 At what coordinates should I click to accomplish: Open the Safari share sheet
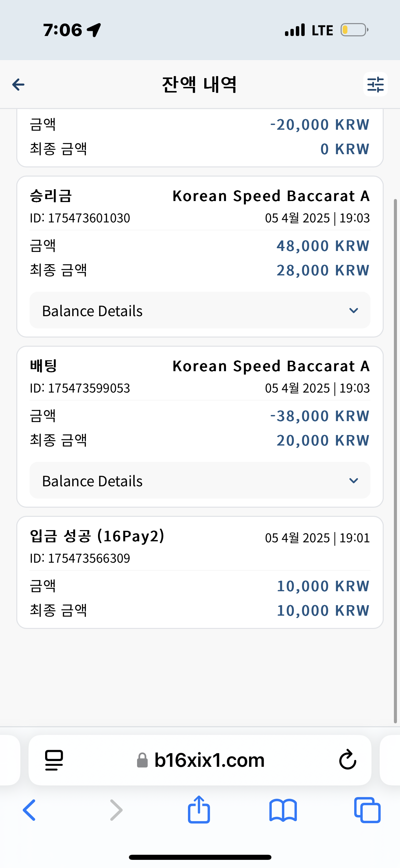(199, 809)
